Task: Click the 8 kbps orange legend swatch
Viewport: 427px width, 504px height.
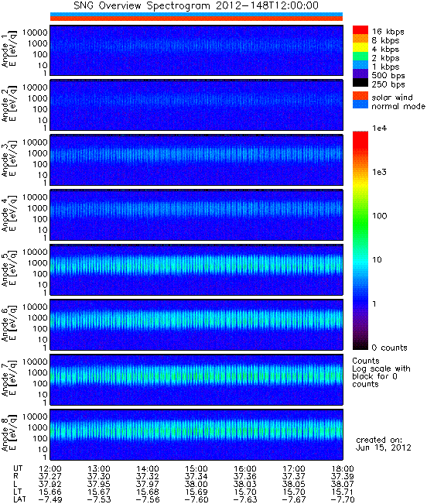Action: click(x=360, y=39)
